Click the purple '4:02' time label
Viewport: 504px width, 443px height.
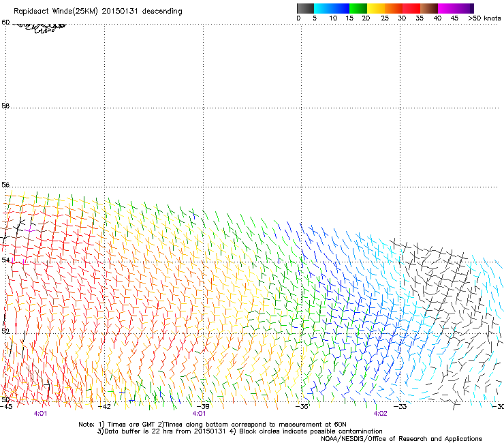[380, 414]
